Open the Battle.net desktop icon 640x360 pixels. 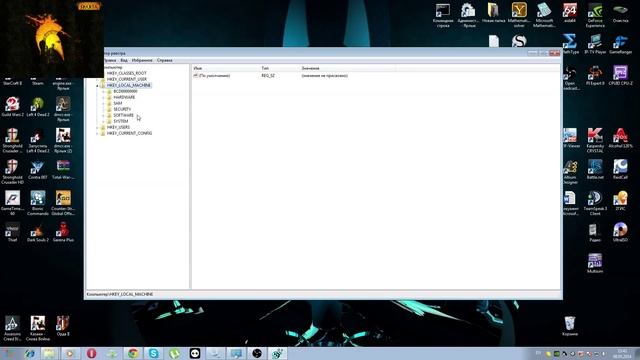click(595, 170)
